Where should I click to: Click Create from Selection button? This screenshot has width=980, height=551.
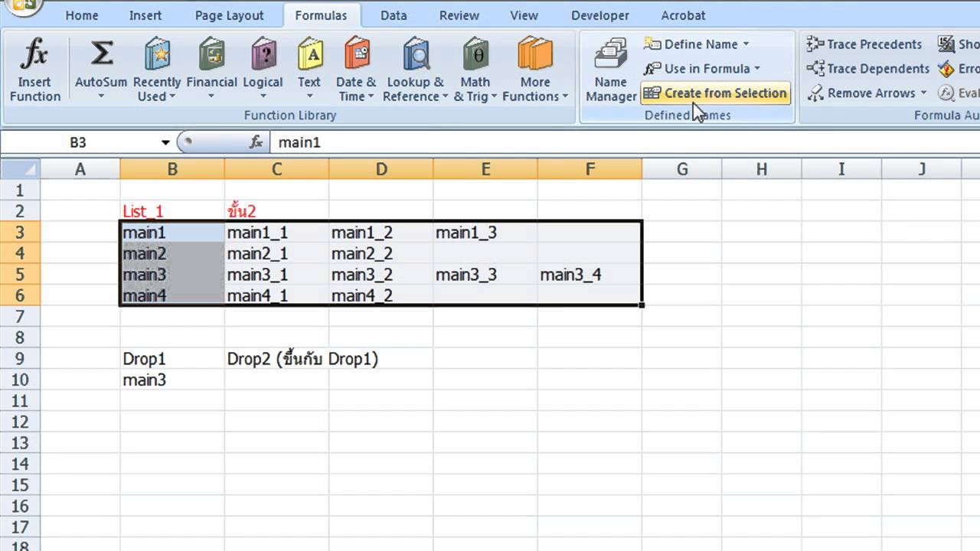(x=715, y=93)
